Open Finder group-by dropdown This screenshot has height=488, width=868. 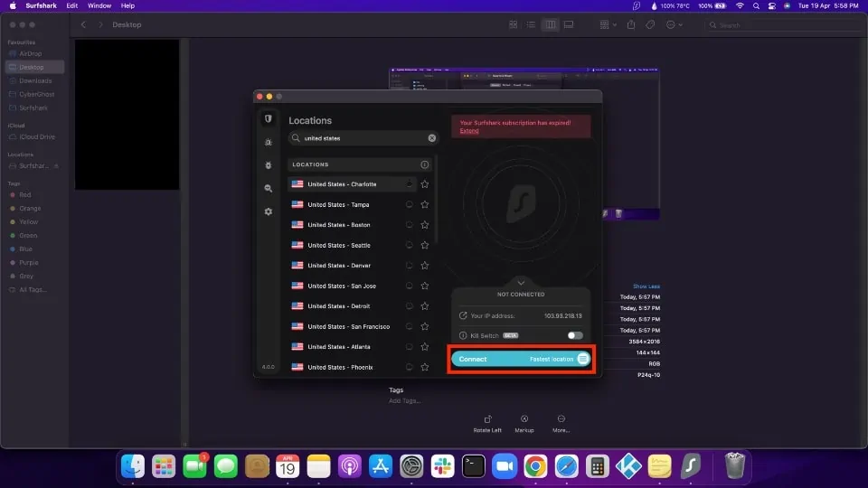pos(608,25)
